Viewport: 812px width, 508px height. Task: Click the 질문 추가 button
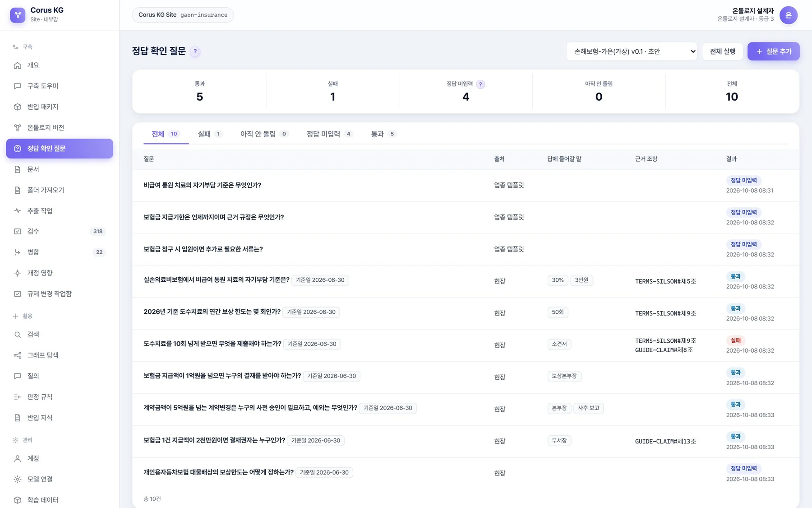coord(773,51)
